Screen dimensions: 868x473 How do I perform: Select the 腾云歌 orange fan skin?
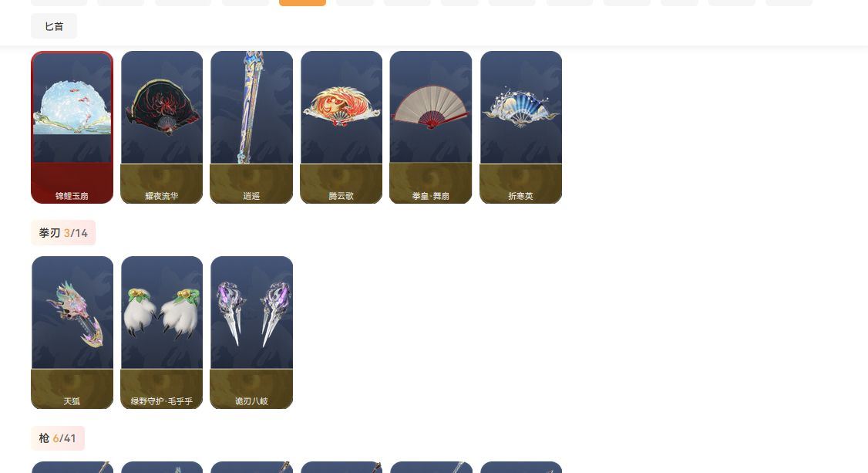coord(341,127)
